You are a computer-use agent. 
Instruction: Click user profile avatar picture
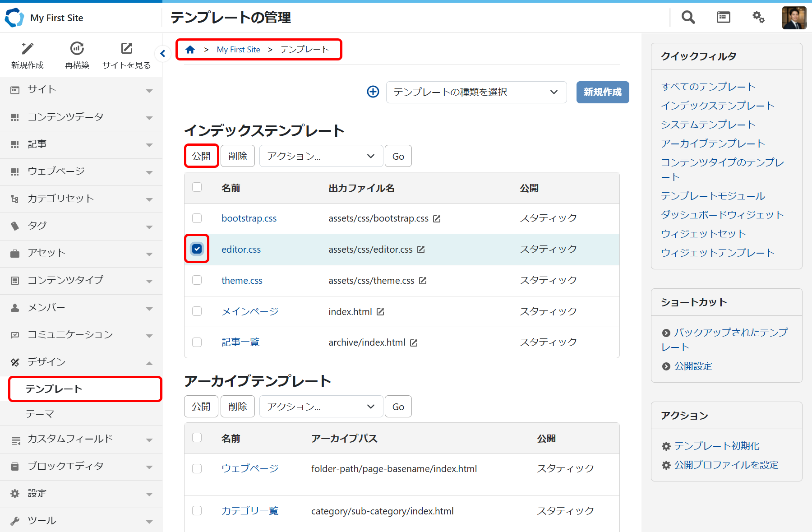794,18
